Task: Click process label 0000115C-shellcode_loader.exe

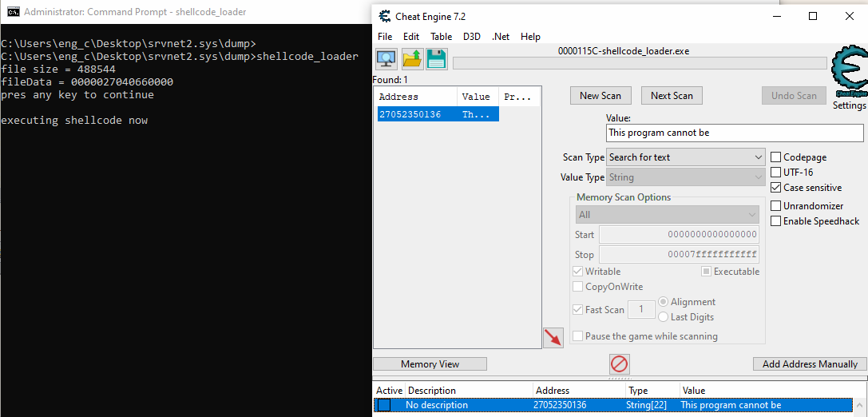Action: click(624, 51)
